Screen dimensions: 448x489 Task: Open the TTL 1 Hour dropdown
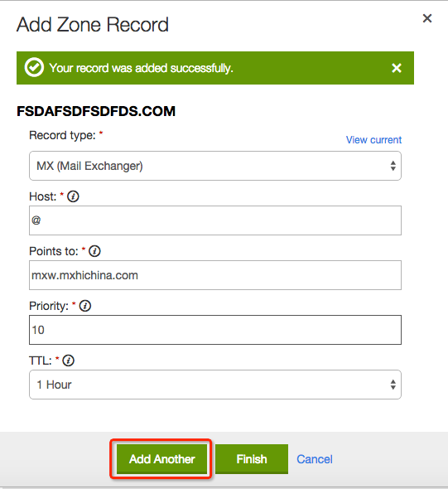pos(215,385)
